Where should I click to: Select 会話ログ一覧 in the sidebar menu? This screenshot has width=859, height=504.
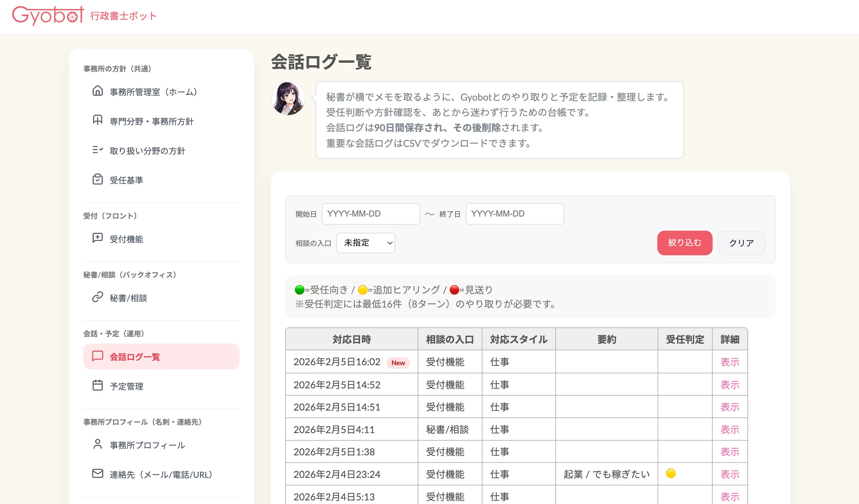click(161, 357)
